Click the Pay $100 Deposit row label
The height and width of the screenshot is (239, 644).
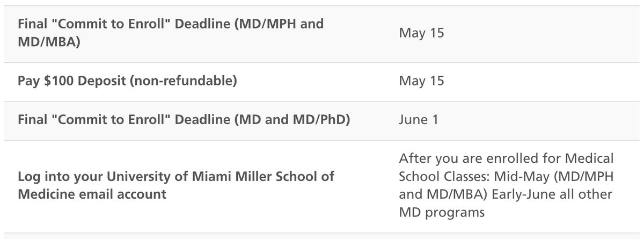pyautogui.click(x=127, y=81)
